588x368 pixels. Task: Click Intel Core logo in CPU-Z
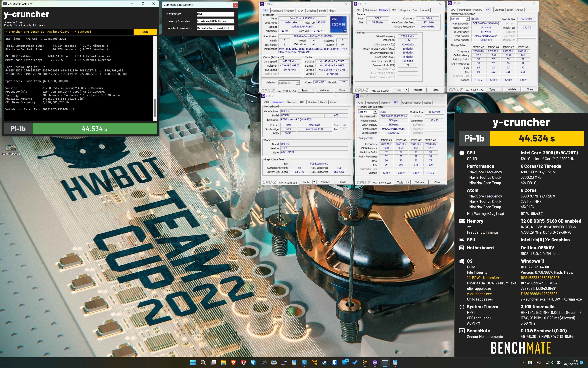click(338, 24)
